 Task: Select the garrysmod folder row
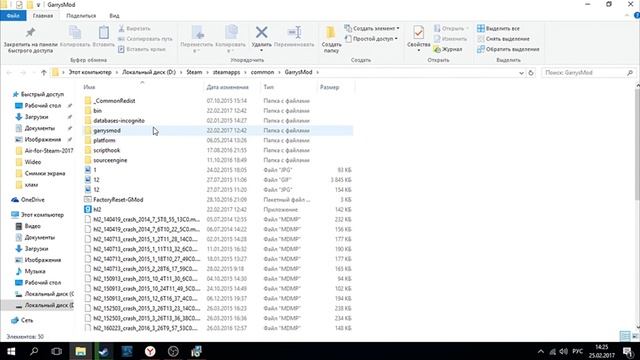pos(218,131)
